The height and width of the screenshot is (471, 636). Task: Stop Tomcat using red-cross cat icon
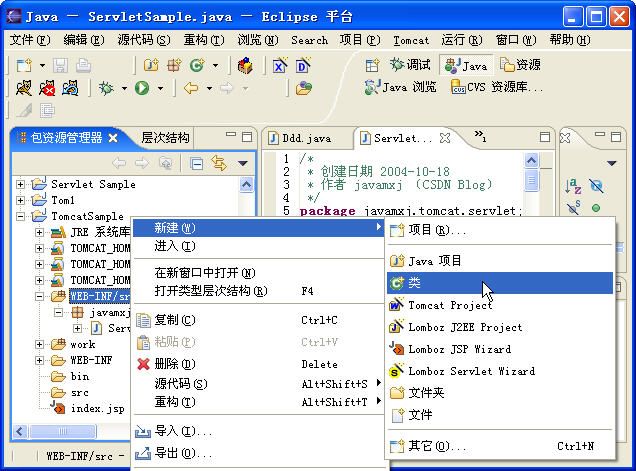47,88
